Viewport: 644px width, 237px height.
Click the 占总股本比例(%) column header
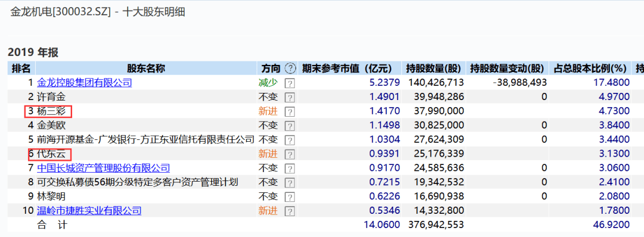[591, 68]
